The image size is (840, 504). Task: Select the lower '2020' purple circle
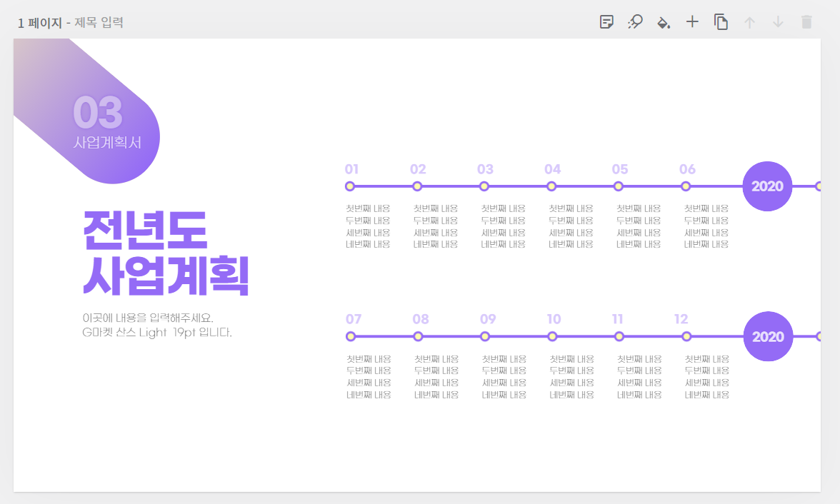[x=769, y=336]
